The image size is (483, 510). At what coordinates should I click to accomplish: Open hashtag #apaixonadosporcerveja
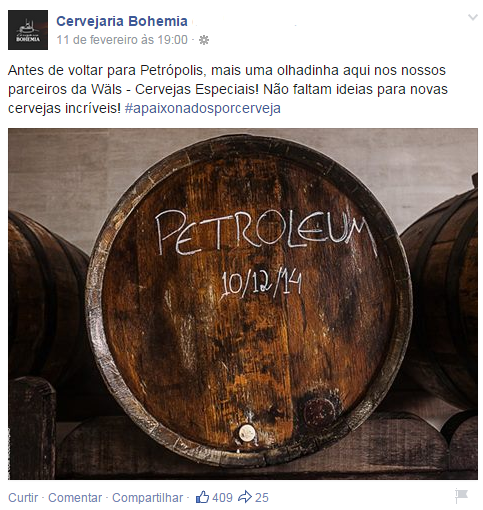[x=203, y=108]
